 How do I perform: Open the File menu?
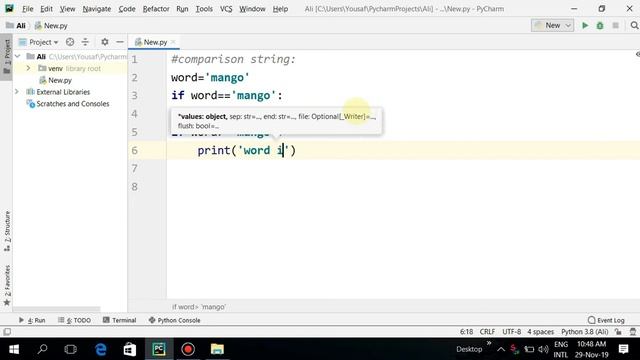pyautogui.click(x=27, y=9)
